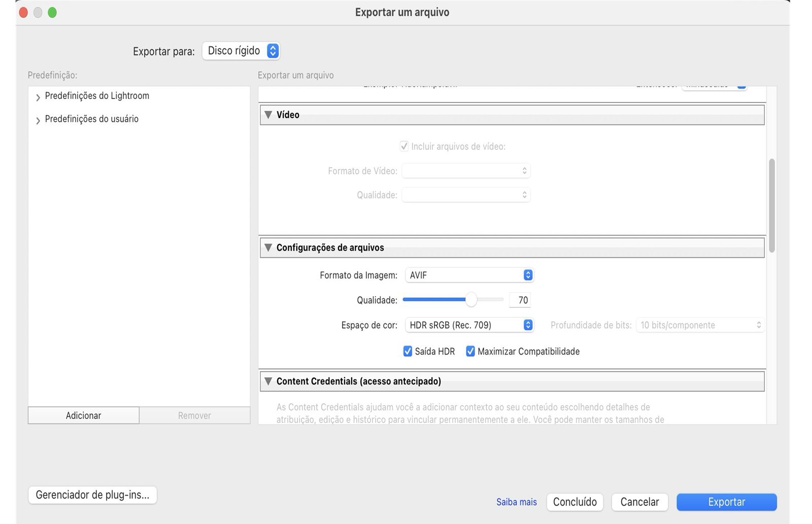Click the Qualidade slider handle

coord(471,300)
